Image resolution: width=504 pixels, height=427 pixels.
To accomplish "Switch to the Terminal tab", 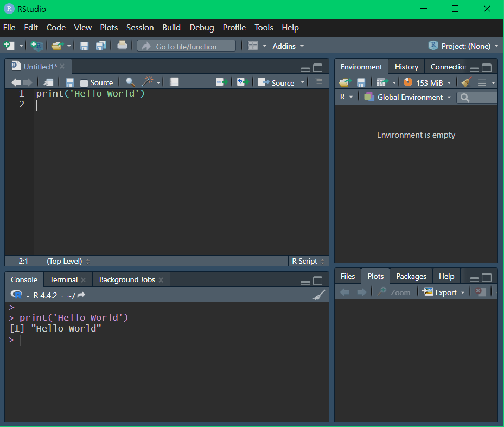I will [63, 279].
